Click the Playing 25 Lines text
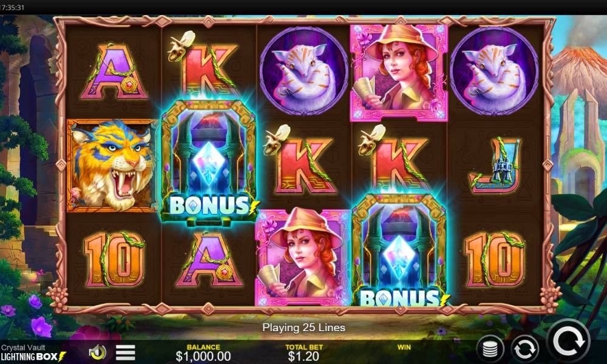 tap(304, 328)
